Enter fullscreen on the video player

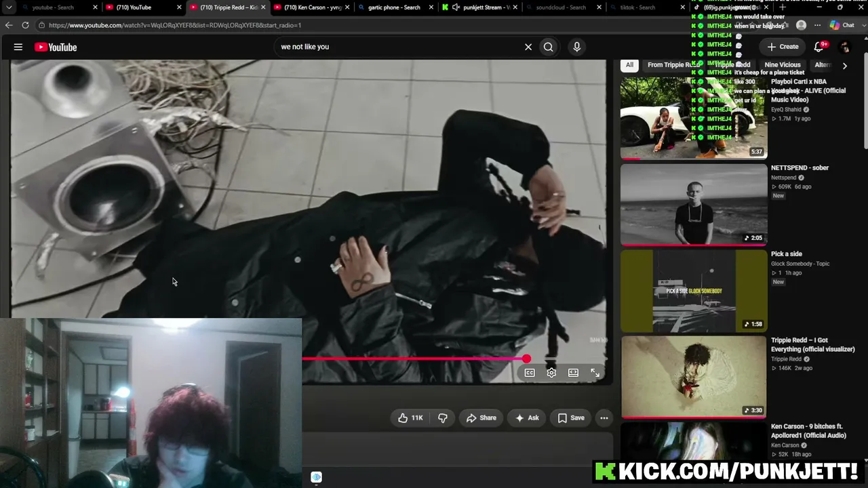click(x=595, y=373)
